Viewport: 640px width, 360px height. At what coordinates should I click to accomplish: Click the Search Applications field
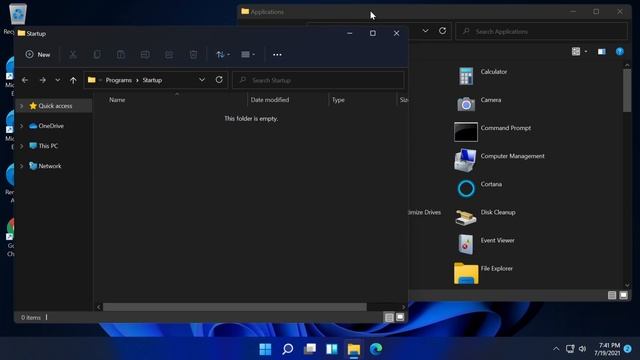541,31
